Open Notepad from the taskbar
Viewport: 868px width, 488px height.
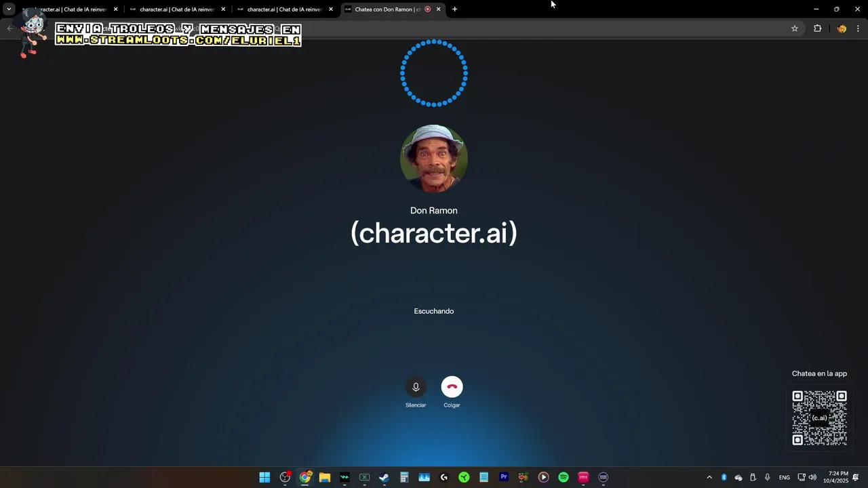click(484, 477)
